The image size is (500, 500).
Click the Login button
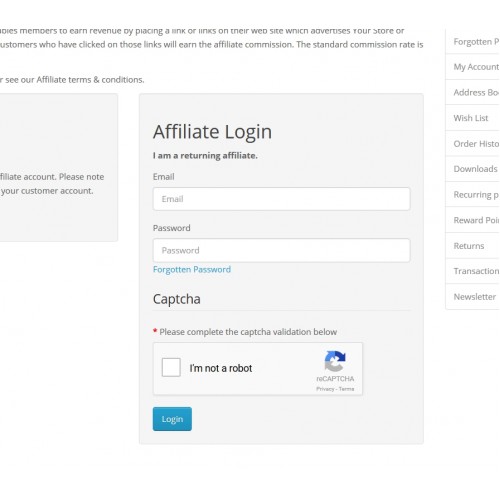pos(172,419)
